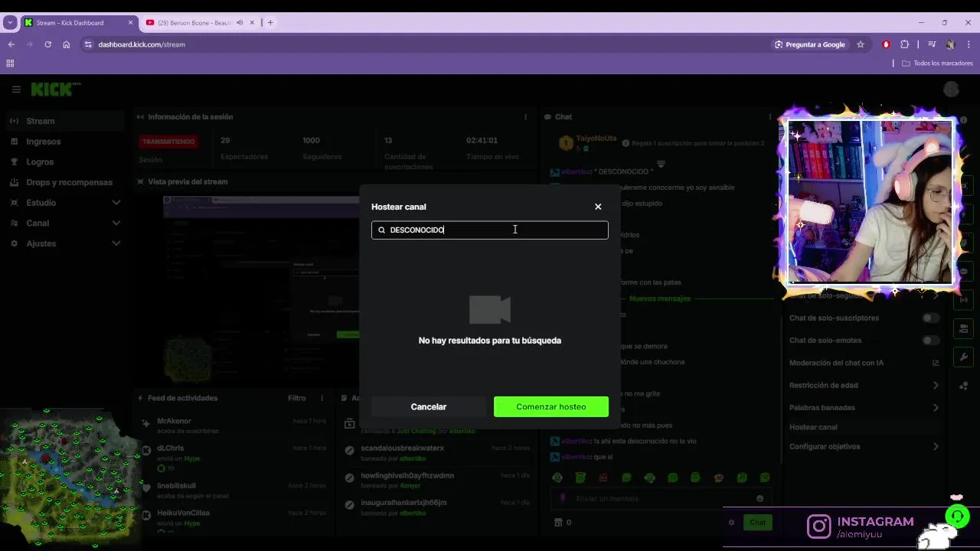The height and width of the screenshot is (551, 980).
Task: Click the DESCONOCIDO search field
Action: click(x=490, y=230)
